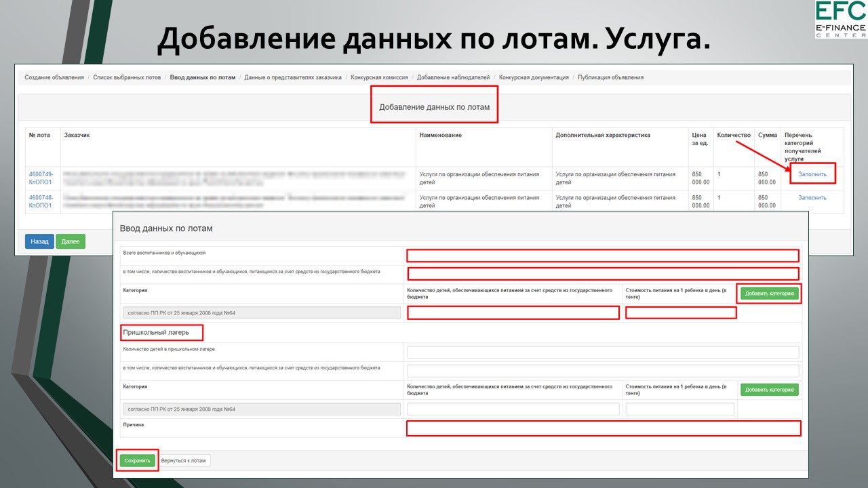This screenshot has width=868, height=488.
Task: Focus first Стоимость питания на 1 ребенка field
Action: coord(681,312)
